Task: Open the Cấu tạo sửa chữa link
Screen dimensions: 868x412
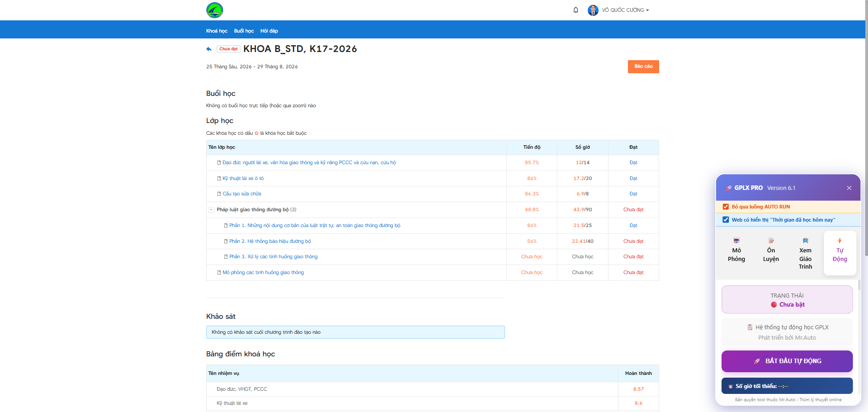Action: click(x=242, y=194)
